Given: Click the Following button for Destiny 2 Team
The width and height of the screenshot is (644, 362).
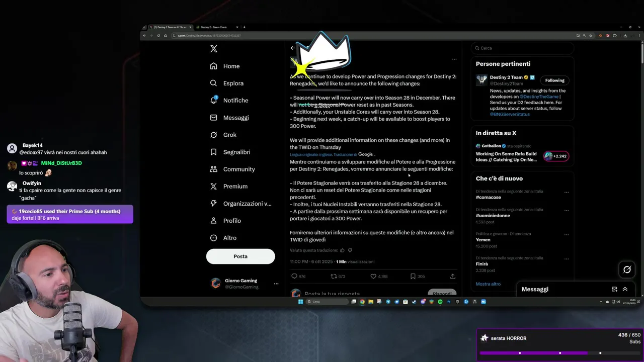Looking at the screenshot, I should pyautogui.click(x=554, y=80).
